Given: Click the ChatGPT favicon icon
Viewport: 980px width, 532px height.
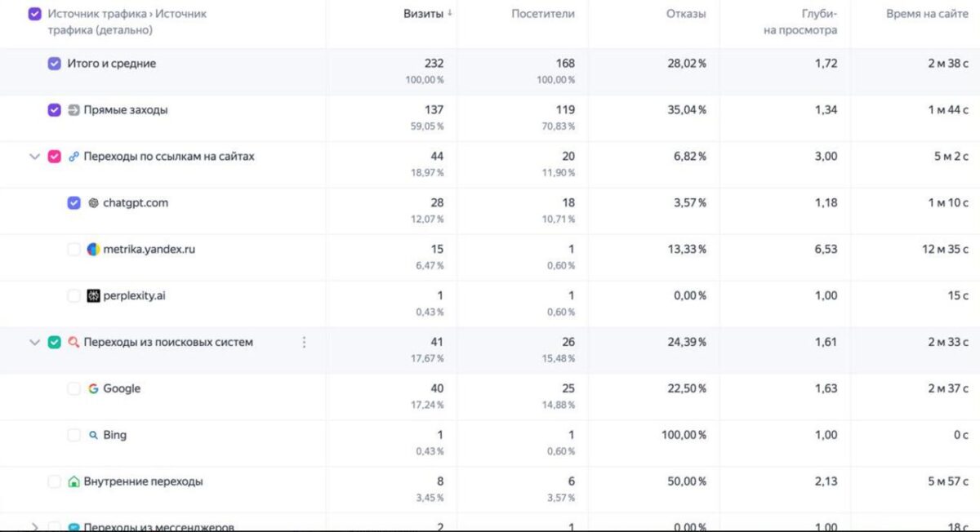Looking at the screenshot, I should pos(93,203).
